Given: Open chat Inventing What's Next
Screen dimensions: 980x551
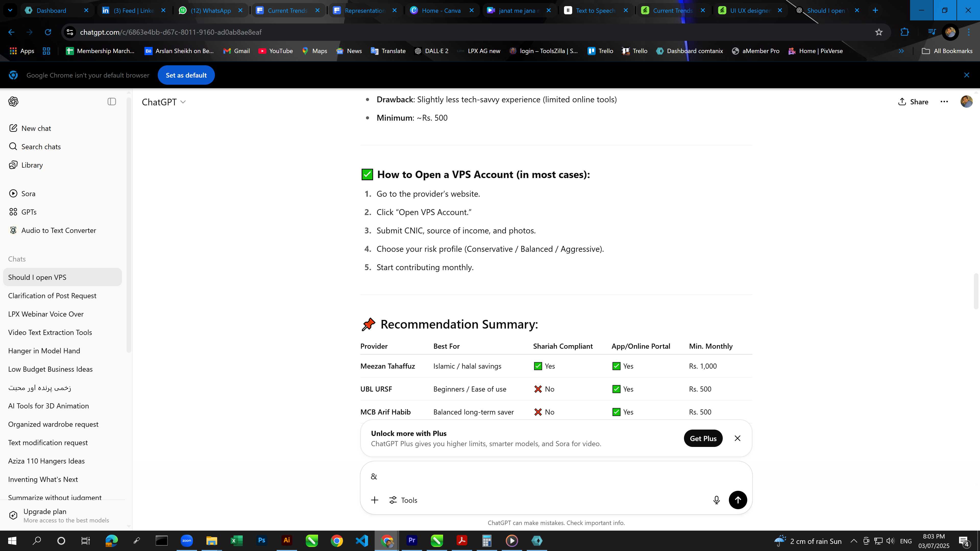Looking at the screenshot, I should 62,480.
